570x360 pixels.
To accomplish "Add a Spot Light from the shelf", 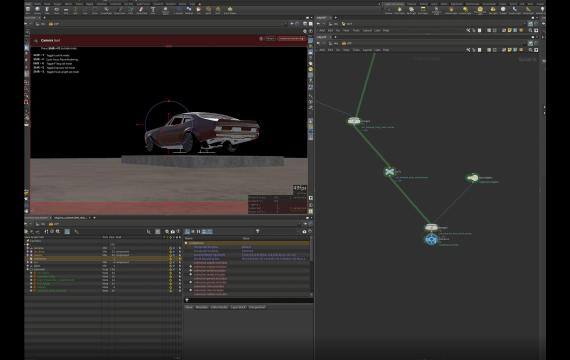I will [x=411, y=10].
